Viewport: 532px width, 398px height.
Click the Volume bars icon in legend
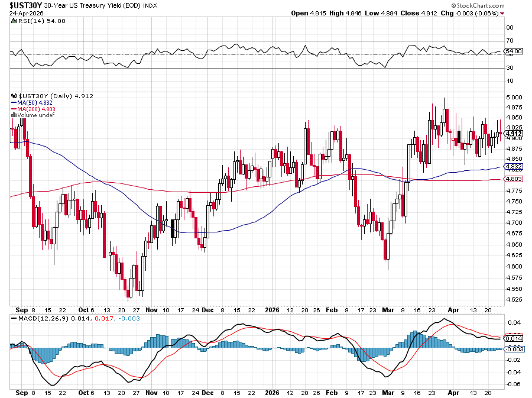click(x=13, y=115)
